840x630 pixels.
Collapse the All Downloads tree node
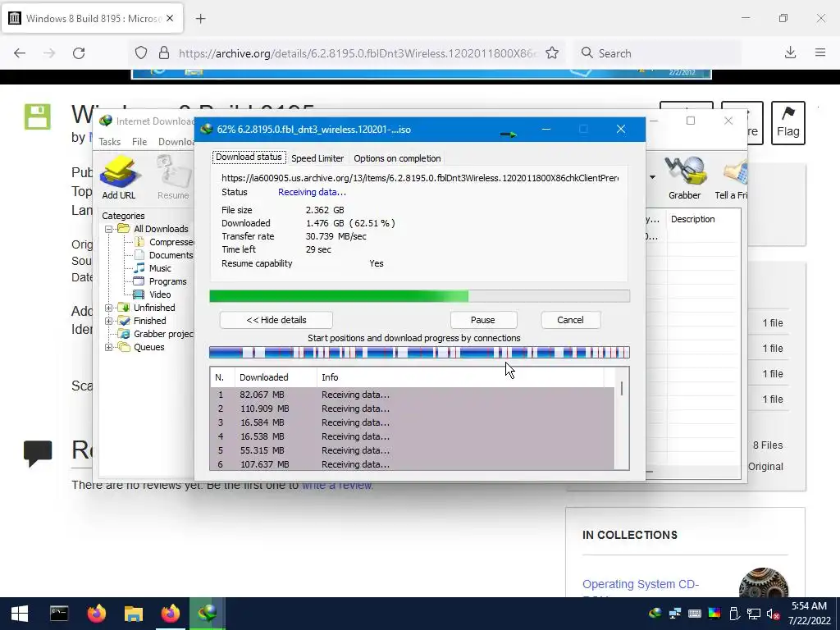click(109, 229)
